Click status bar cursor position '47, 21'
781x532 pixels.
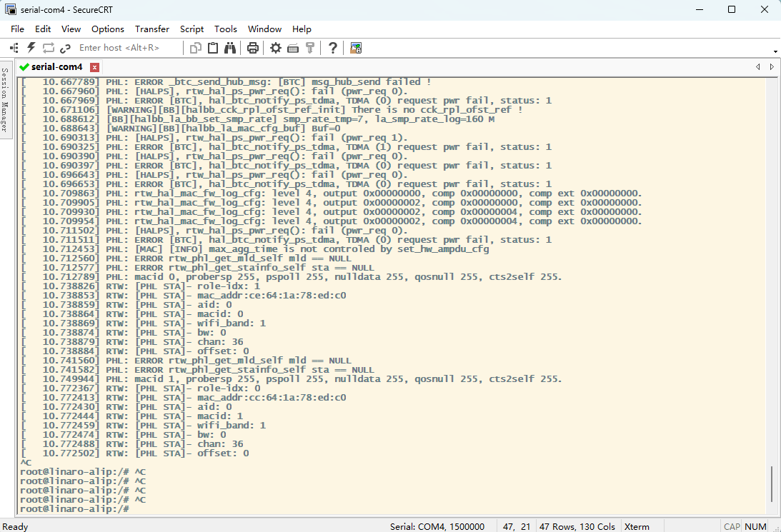pyautogui.click(x=517, y=526)
